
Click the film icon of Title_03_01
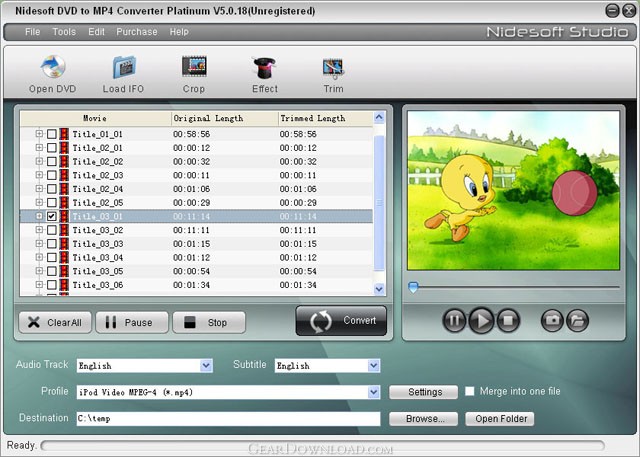(x=64, y=216)
